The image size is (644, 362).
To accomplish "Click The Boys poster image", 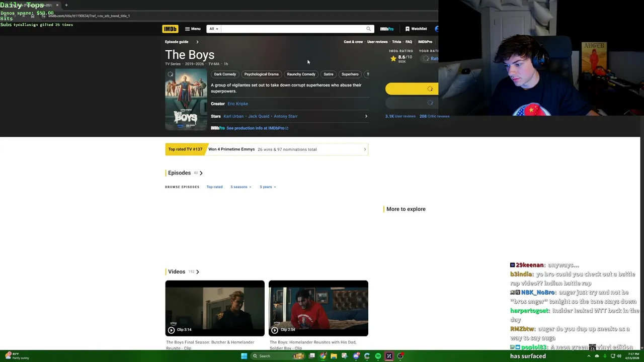I will (x=186, y=100).
